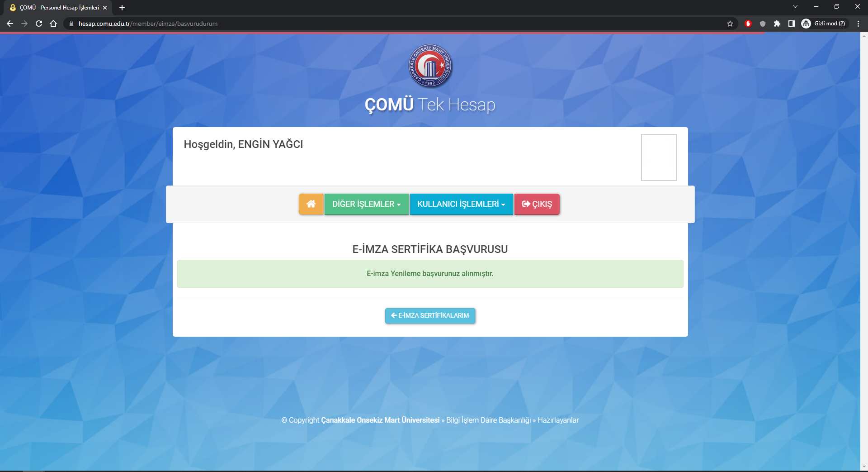Bookmark this page with star icon
Image resolution: width=868 pixels, height=472 pixels.
click(730, 24)
